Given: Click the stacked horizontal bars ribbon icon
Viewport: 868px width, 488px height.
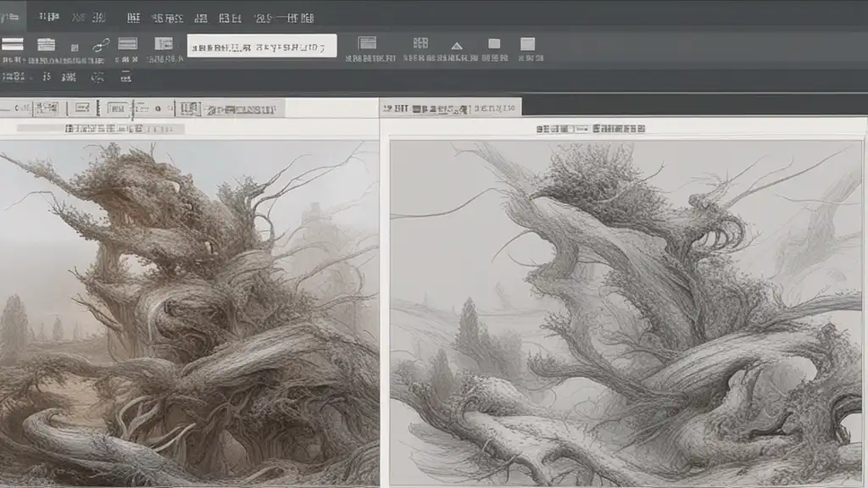Looking at the screenshot, I should [x=12, y=44].
